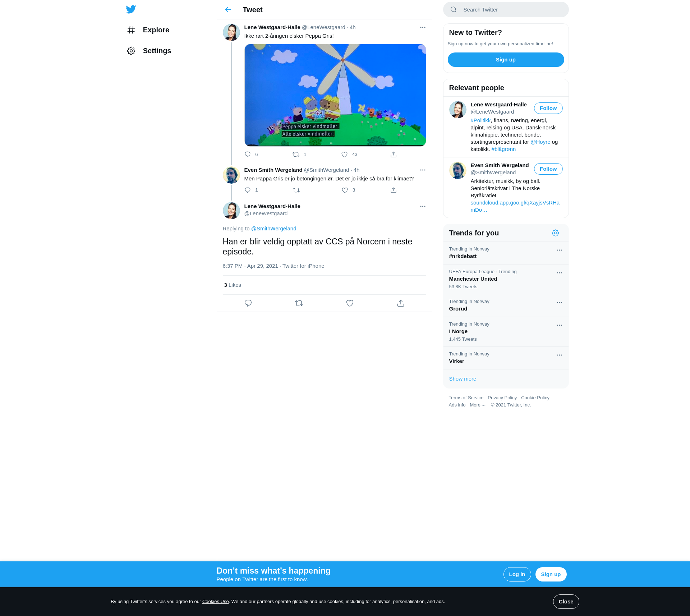Retweet the main CCS Norcem tweet
The image size is (690, 616).
coord(299,303)
